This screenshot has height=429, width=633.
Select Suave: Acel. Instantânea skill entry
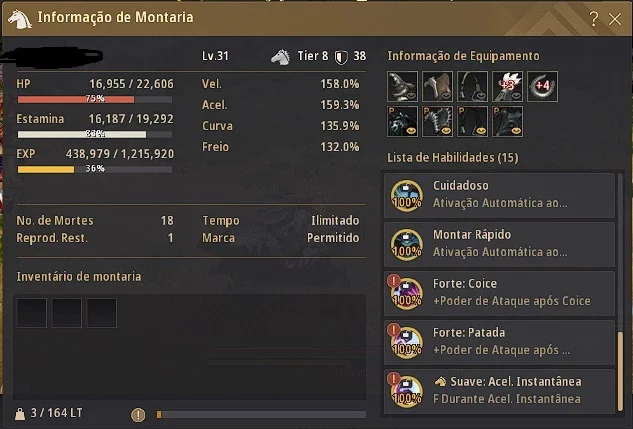[x=499, y=391]
